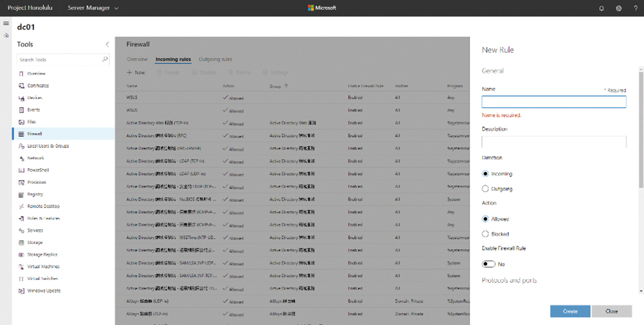Select the SAM/LSA (NP-UDP...) rule row
The image size is (644, 325).
tap(292, 263)
